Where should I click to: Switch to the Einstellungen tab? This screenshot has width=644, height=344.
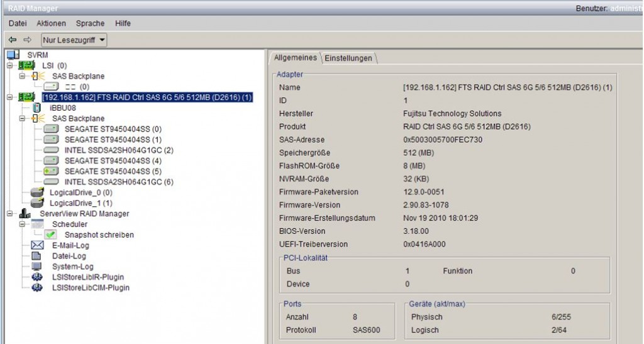(348, 58)
